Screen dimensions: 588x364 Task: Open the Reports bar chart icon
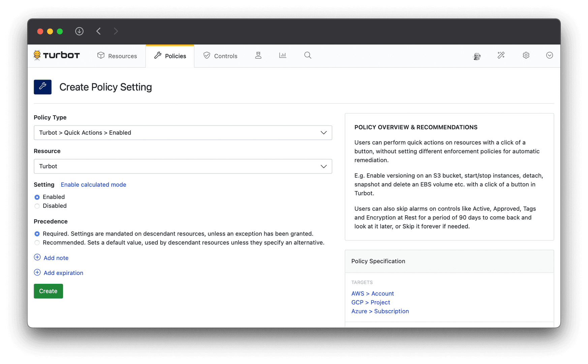(x=283, y=55)
